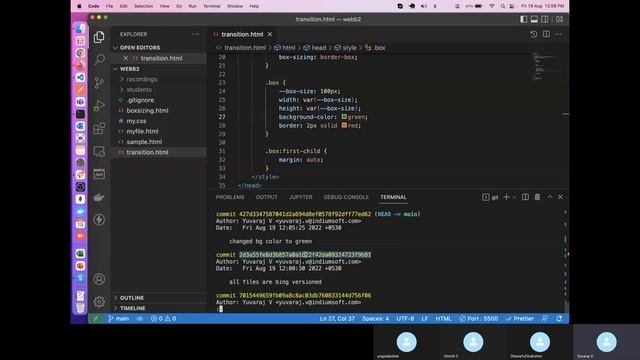Click the red color swatch
The width and height of the screenshot is (640, 360).
pyautogui.click(x=344, y=125)
